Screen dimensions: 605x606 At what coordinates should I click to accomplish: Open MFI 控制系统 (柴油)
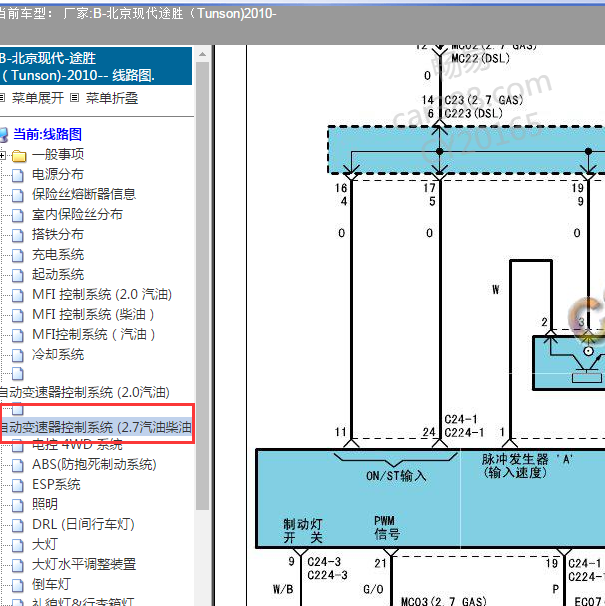coord(93,315)
